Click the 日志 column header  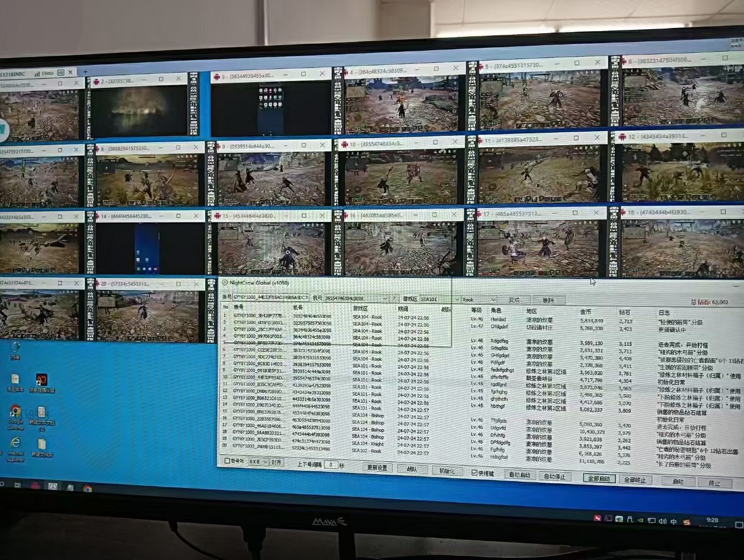click(x=664, y=313)
